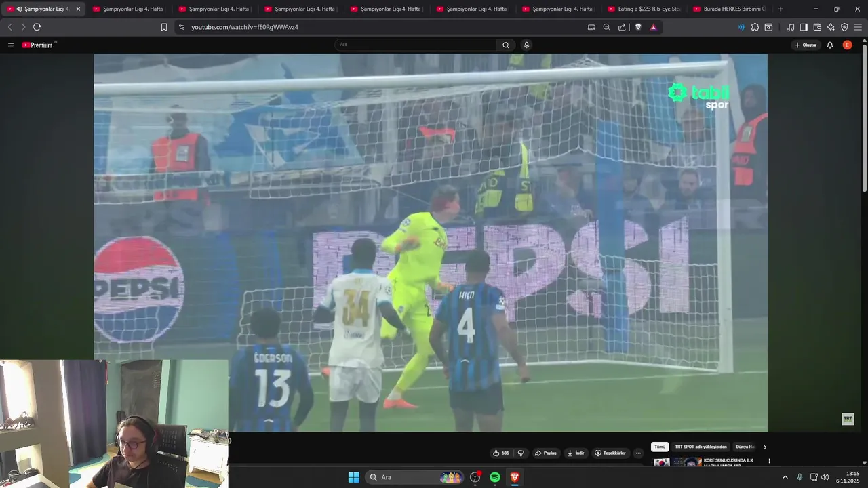
Task: Focus the YouTube 'Ara' search field
Action: (x=416, y=45)
